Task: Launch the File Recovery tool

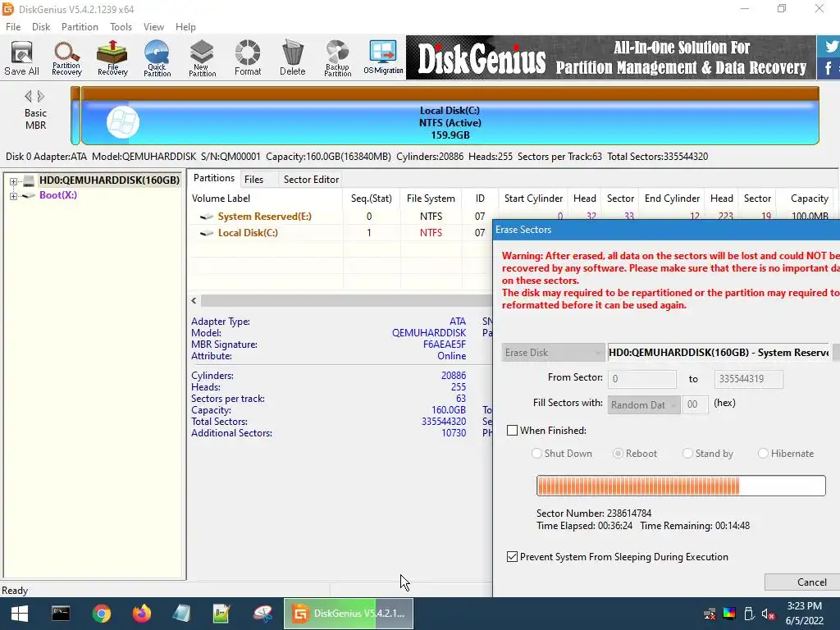Action: [112, 58]
